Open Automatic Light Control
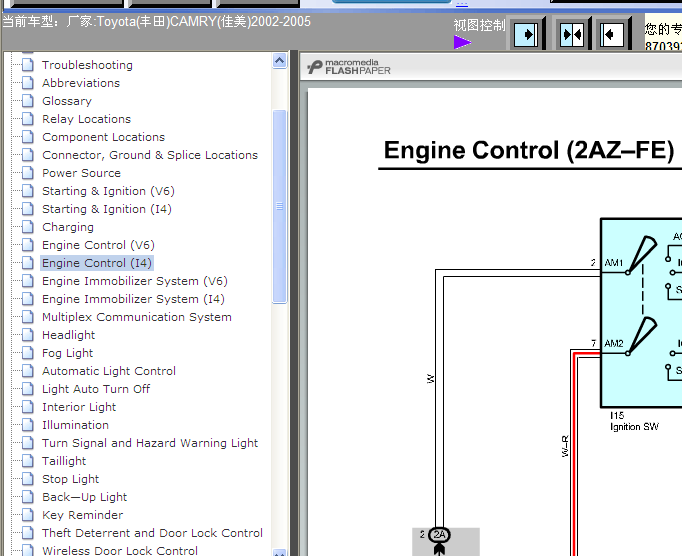The height and width of the screenshot is (556, 682). (x=109, y=371)
